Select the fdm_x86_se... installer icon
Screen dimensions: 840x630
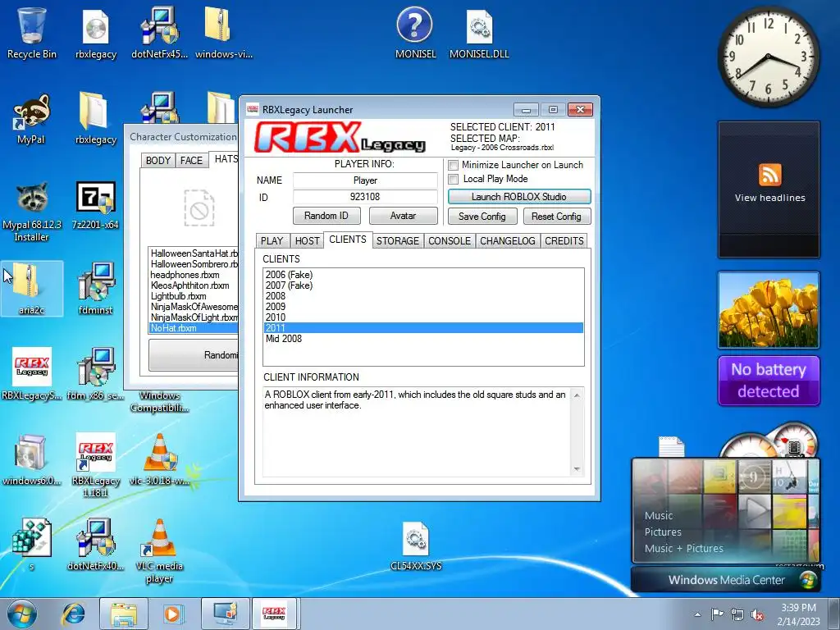(x=95, y=374)
